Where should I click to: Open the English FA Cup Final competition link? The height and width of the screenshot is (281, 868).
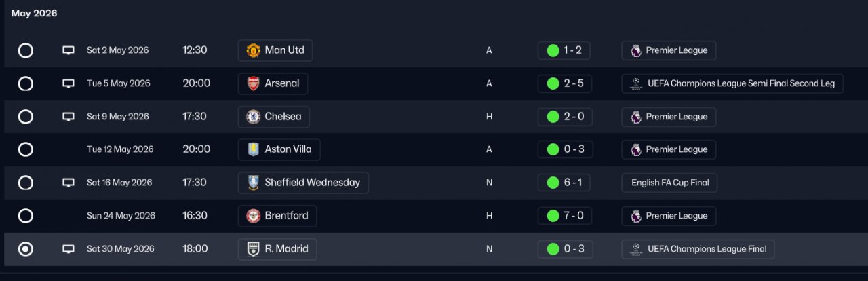669,183
